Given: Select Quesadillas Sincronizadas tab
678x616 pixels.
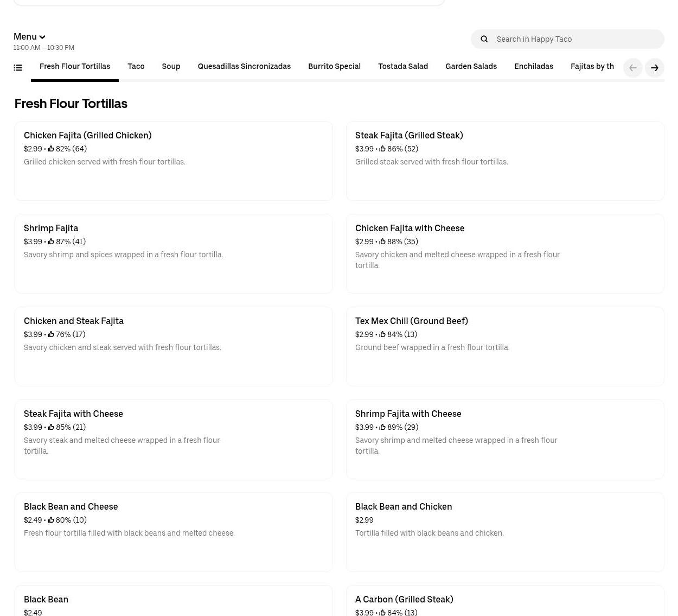Looking at the screenshot, I should tap(244, 67).
